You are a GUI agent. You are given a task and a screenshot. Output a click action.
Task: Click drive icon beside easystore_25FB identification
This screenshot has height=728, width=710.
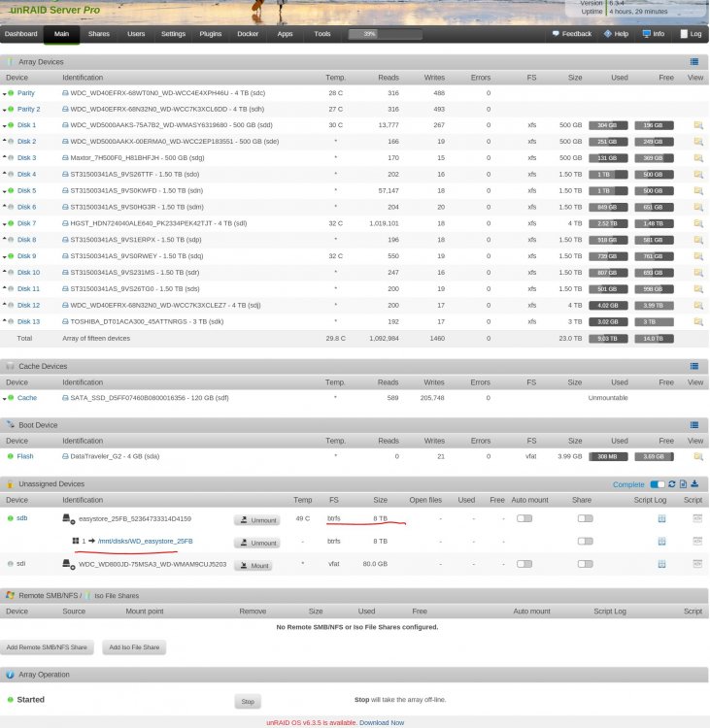point(69,519)
